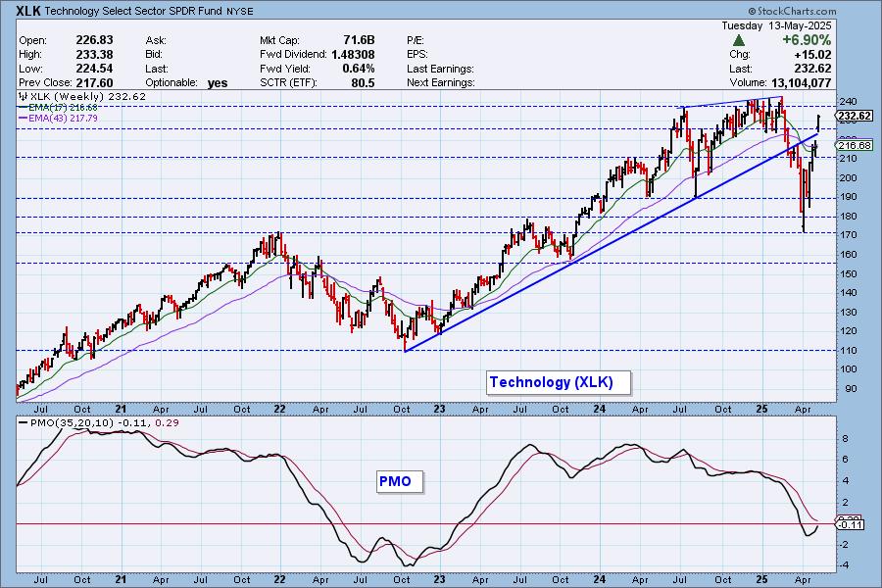Click the 216.68 EMA tag on right axis

(x=855, y=145)
